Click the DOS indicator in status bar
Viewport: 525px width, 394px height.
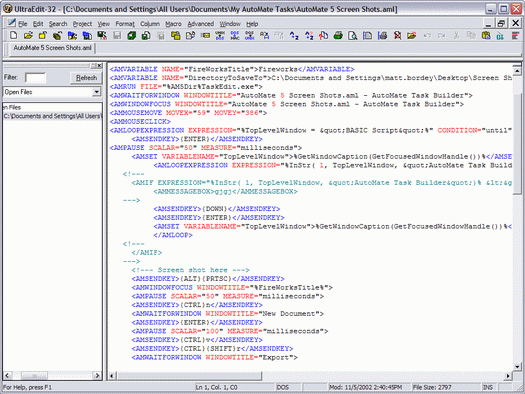click(283, 387)
